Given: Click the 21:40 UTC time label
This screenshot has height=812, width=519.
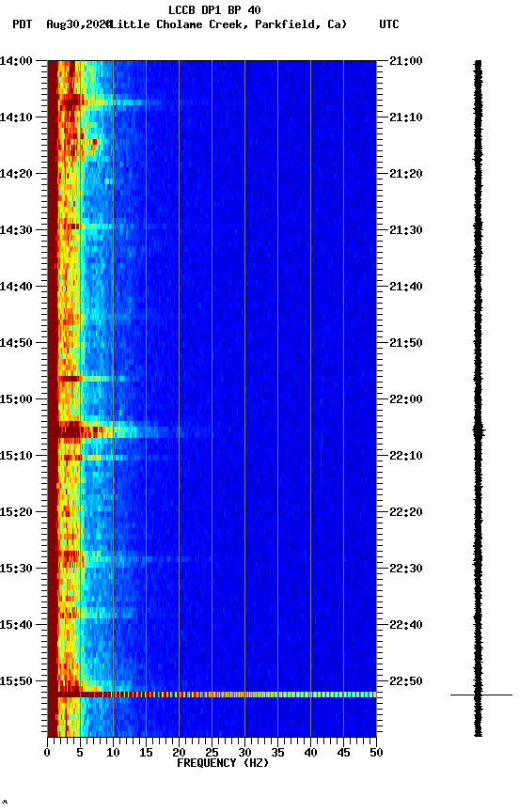Looking at the screenshot, I should click(406, 287).
